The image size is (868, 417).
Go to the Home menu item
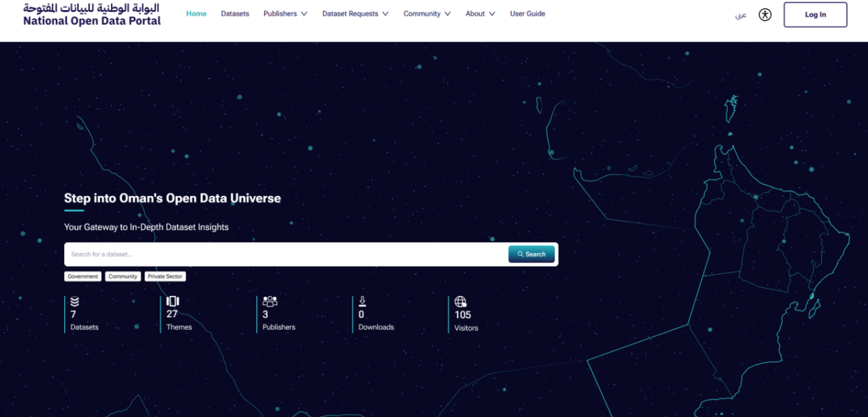pos(197,14)
